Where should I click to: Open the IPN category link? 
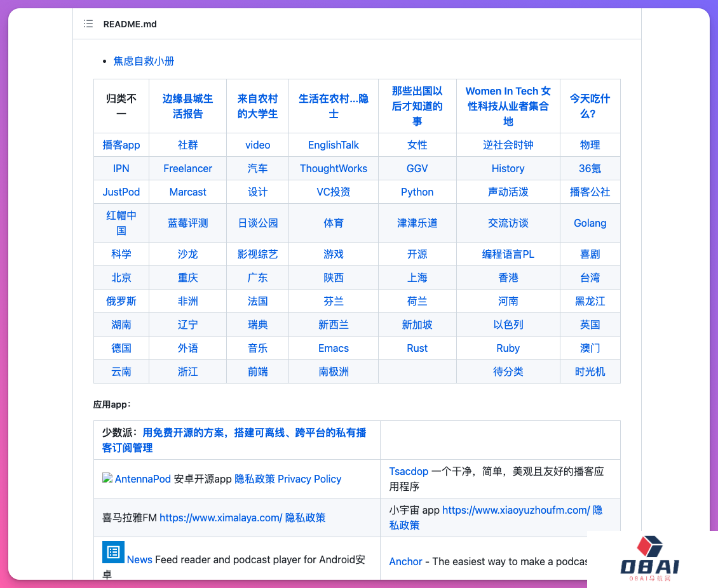[121, 168]
